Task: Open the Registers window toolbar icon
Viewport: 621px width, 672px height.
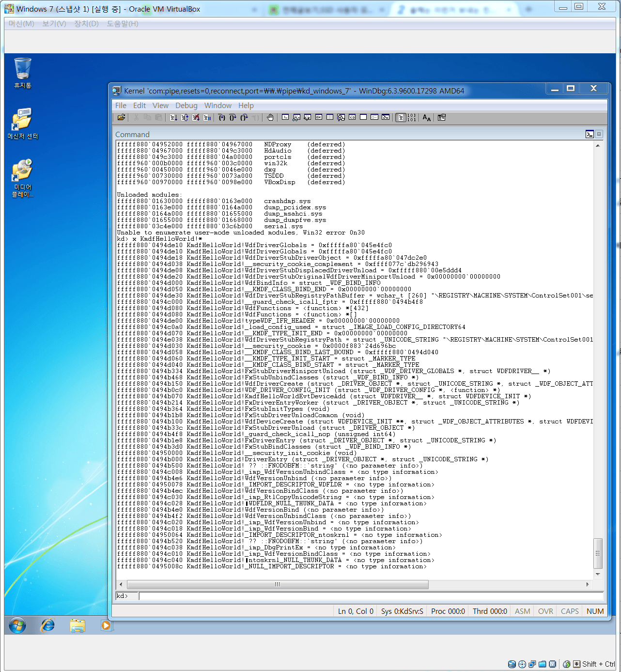Action: coord(319,117)
